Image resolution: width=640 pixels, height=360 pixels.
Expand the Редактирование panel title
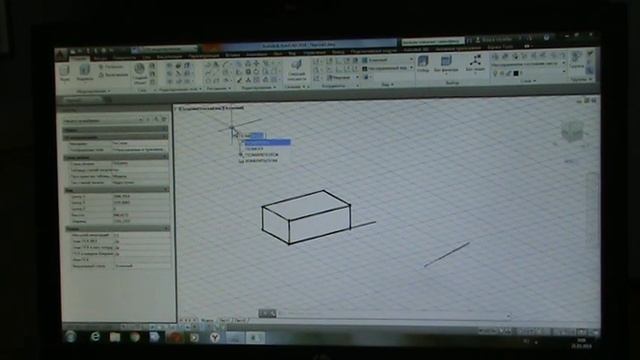point(259,88)
